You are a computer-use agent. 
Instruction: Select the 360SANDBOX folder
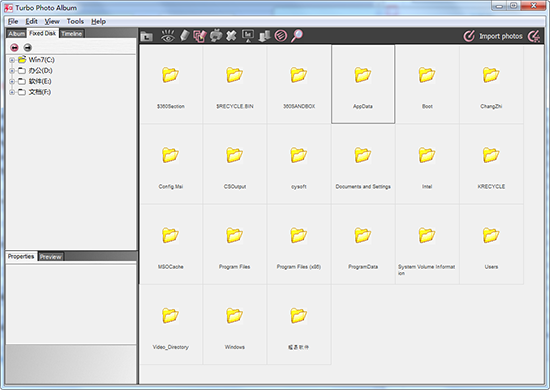point(299,84)
